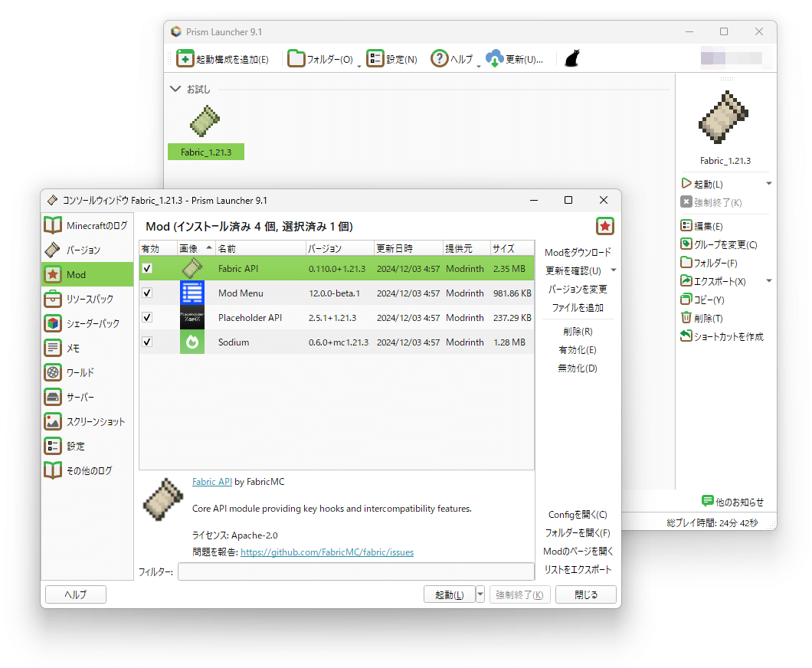812x668 pixels.
Task: Sort mod list by 画像 column header
Action: click(195, 248)
